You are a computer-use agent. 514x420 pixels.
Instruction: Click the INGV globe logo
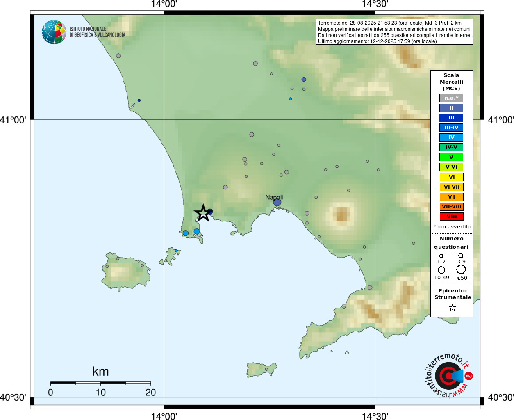tap(54, 32)
